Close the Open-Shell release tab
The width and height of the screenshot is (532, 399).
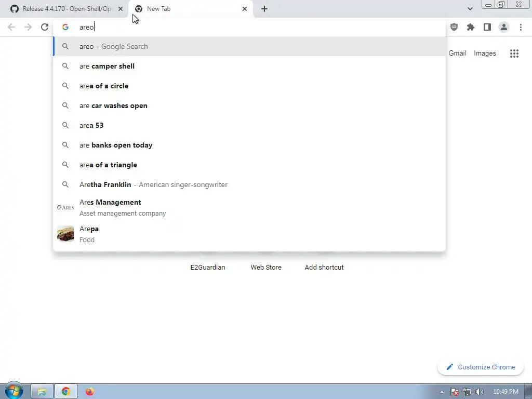pos(121,9)
